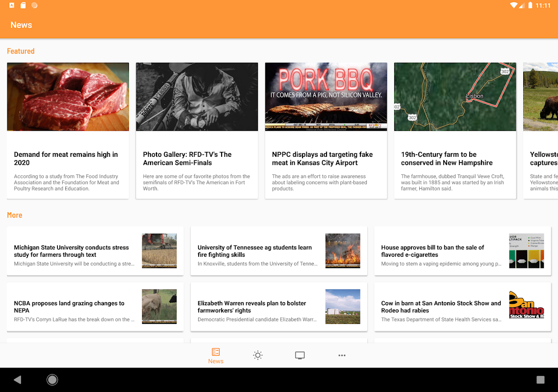
Task: Open Michigan State University stress study headline
Action: [71, 251]
